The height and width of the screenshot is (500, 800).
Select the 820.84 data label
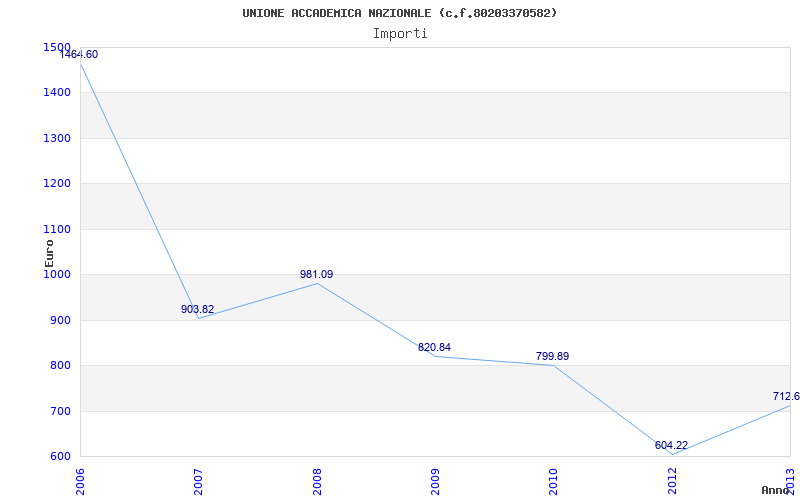point(434,347)
